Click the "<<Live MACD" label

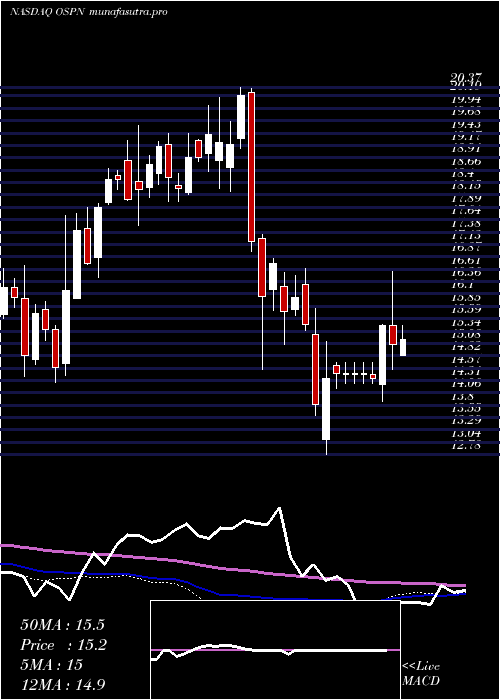click(421, 674)
